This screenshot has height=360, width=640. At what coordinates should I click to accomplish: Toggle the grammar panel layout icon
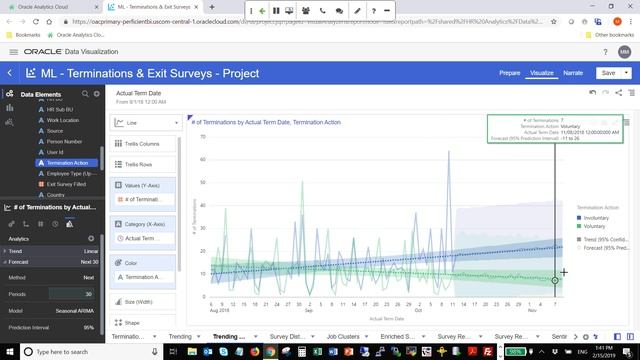[617, 337]
